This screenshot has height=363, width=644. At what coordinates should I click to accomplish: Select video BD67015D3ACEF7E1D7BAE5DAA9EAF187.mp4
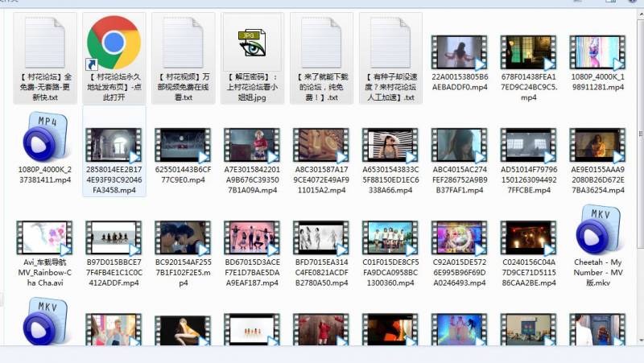pos(252,237)
